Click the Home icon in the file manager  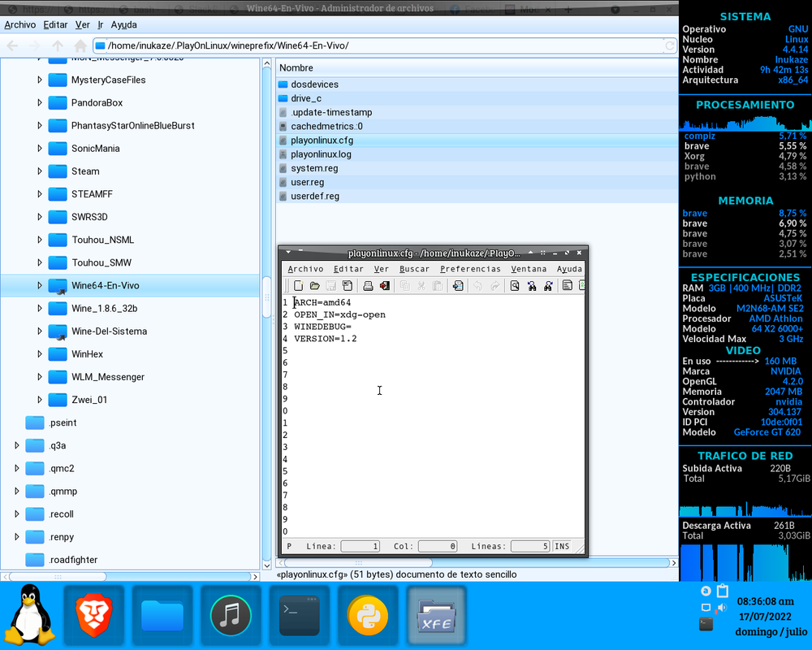pyautogui.click(x=80, y=45)
